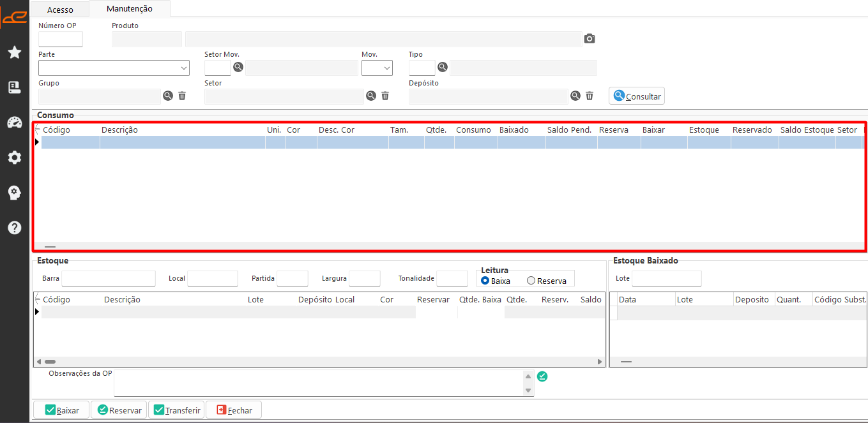Click the search magnifier beside Depósito field
Screen dimensions: 868x423
point(575,96)
